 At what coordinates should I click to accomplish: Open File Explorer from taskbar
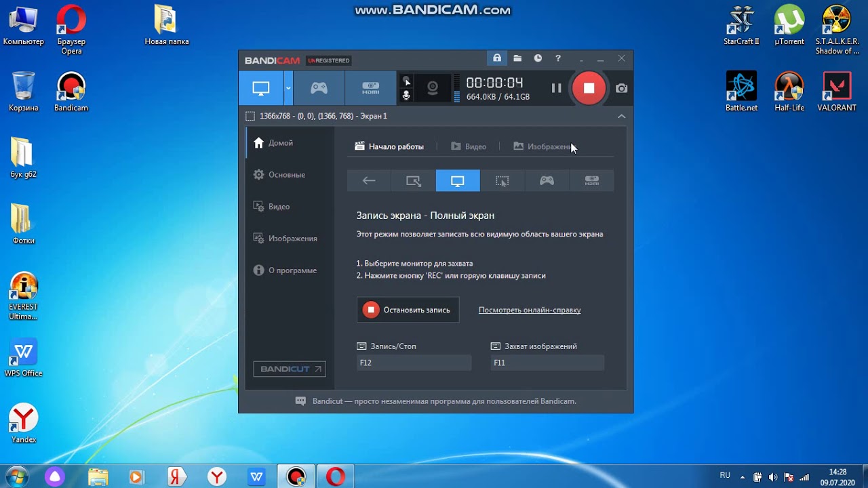(x=98, y=477)
